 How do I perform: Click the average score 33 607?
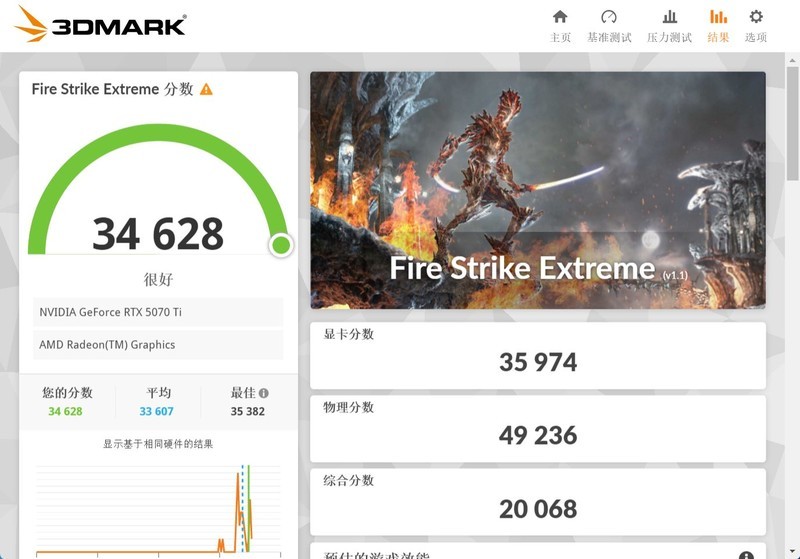point(157,411)
